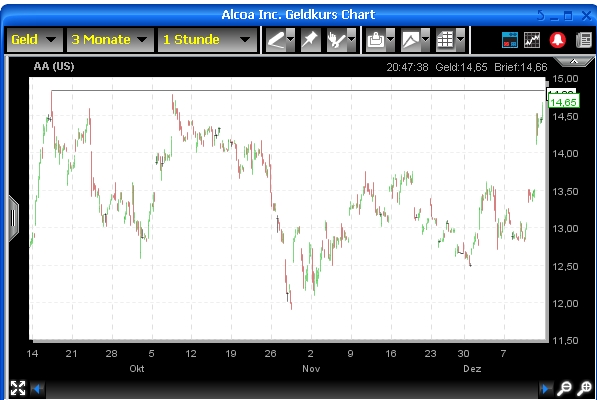Image resolution: width=597 pixels, height=400 pixels.
Task: Expand the grid icon dropdown arrow
Action: 460,40
